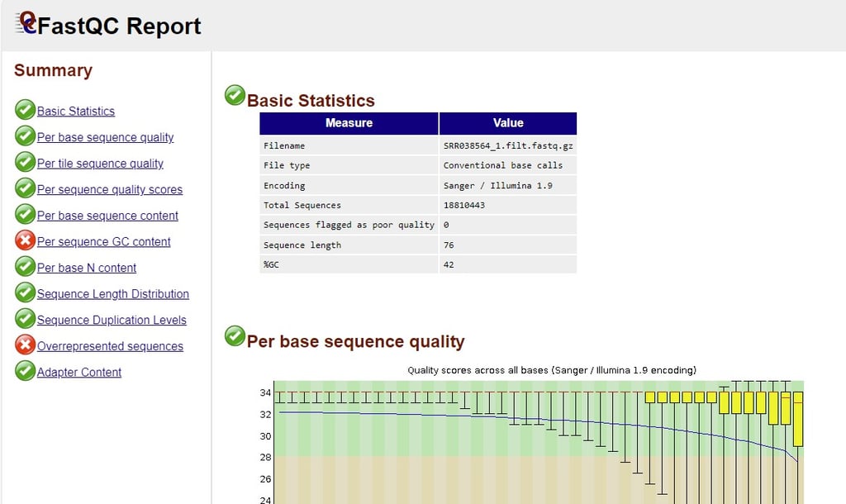The height and width of the screenshot is (504, 846).
Task: Select the %GC value 42
Action: 508,264
